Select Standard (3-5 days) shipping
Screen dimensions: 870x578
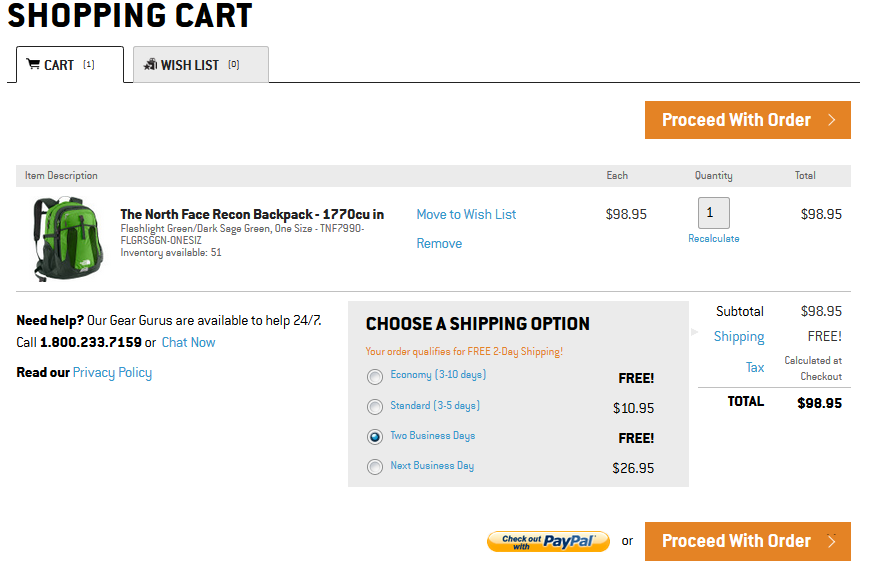[x=375, y=407]
